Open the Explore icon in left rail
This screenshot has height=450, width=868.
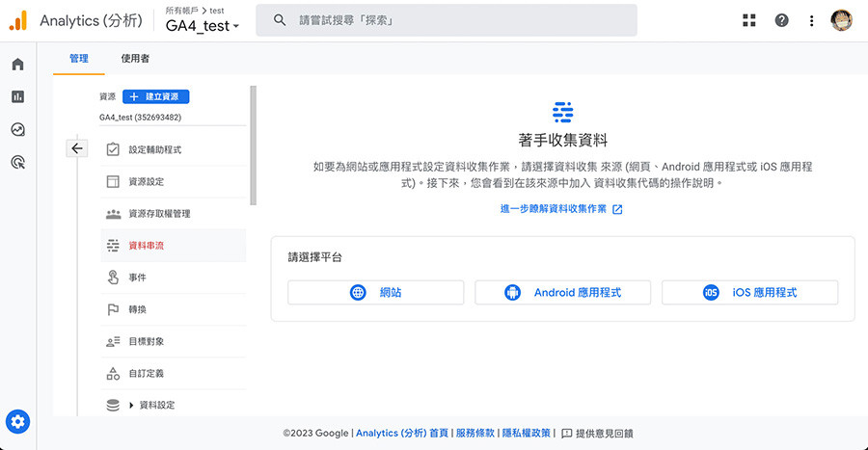click(x=17, y=129)
